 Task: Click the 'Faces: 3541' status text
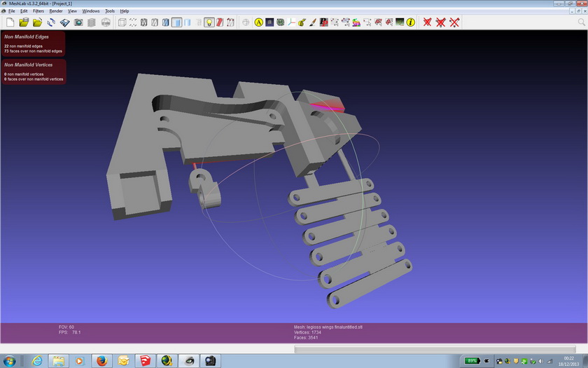pyautogui.click(x=306, y=338)
